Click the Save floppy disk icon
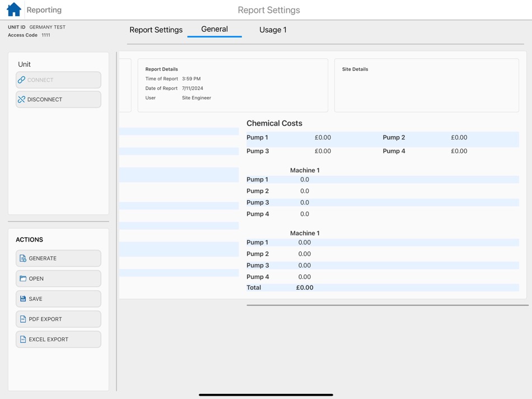This screenshot has height=399, width=532. 23,299
